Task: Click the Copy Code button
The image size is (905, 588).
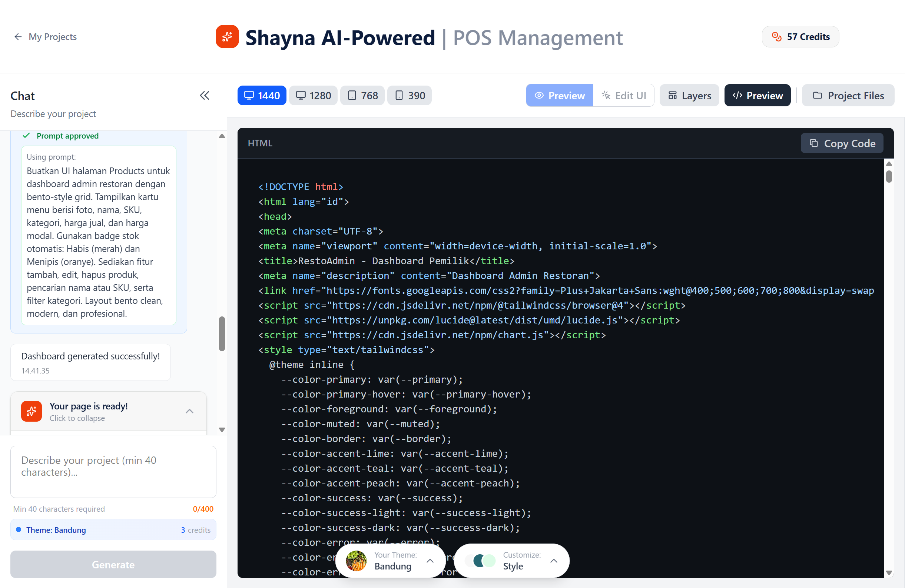Action: pos(842,143)
